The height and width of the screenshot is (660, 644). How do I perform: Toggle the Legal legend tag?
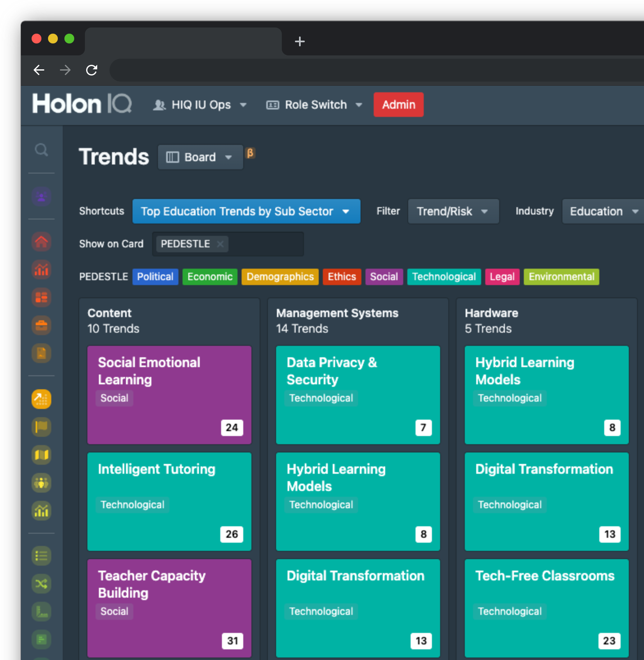pyautogui.click(x=502, y=277)
